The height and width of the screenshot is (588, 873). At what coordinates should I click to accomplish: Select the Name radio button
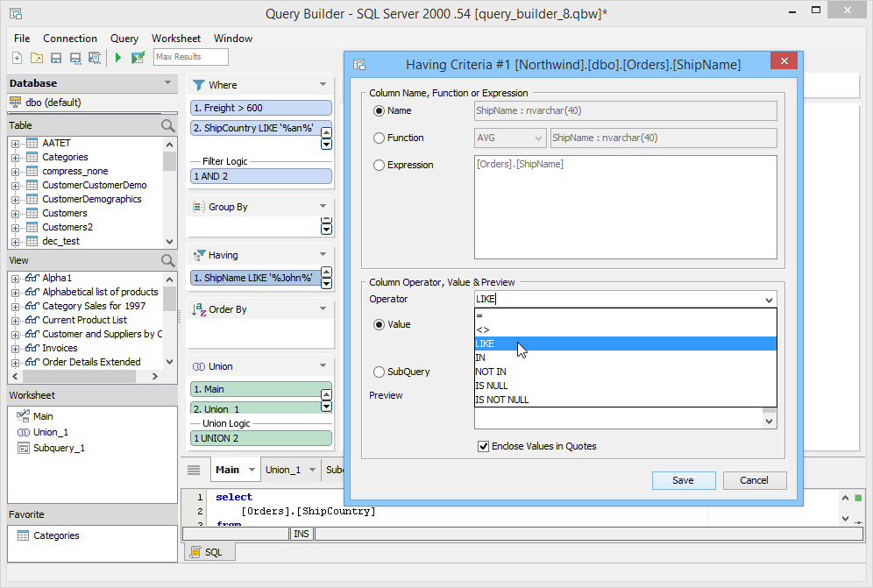(x=379, y=110)
